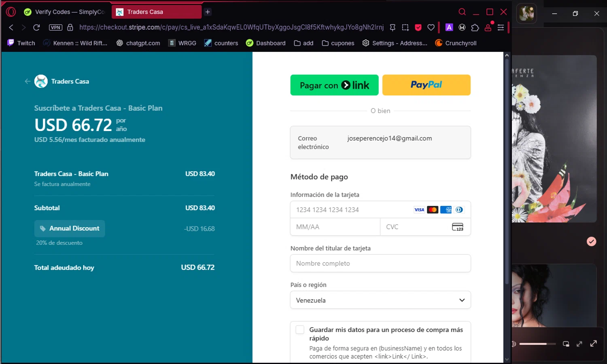The width and height of the screenshot is (607, 364).
Task: Open WRGG bookmark
Action: pyautogui.click(x=183, y=43)
